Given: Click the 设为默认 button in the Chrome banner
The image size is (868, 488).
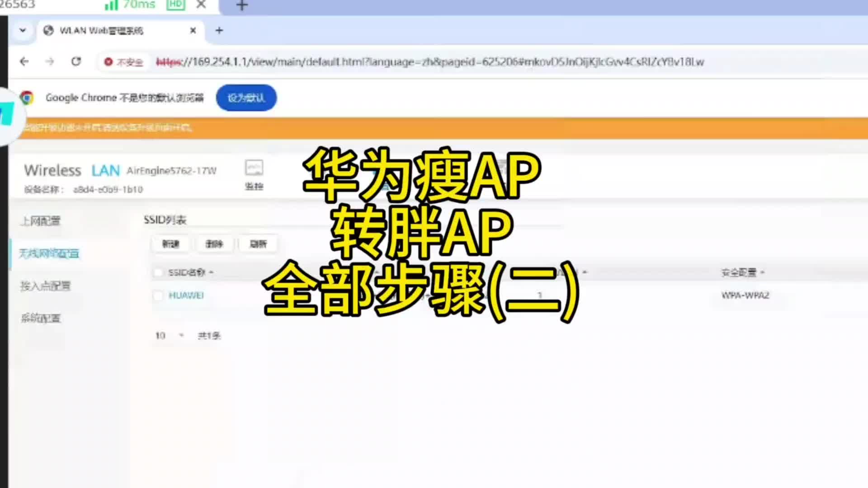Looking at the screenshot, I should pyautogui.click(x=246, y=98).
